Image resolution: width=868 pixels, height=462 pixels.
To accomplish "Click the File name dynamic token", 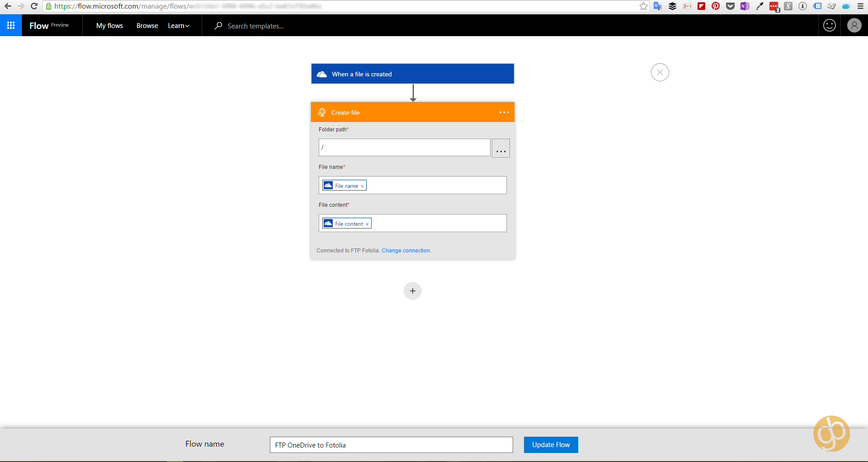I will (344, 186).
